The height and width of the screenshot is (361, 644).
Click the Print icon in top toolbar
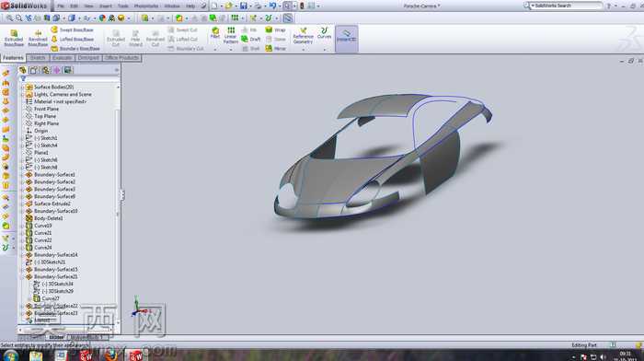click(258, 6)
